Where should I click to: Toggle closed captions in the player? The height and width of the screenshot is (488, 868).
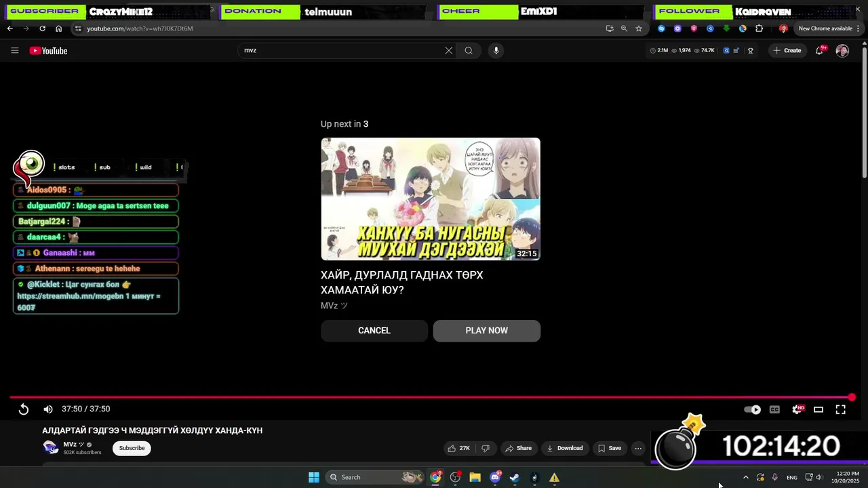pos(774,409)
